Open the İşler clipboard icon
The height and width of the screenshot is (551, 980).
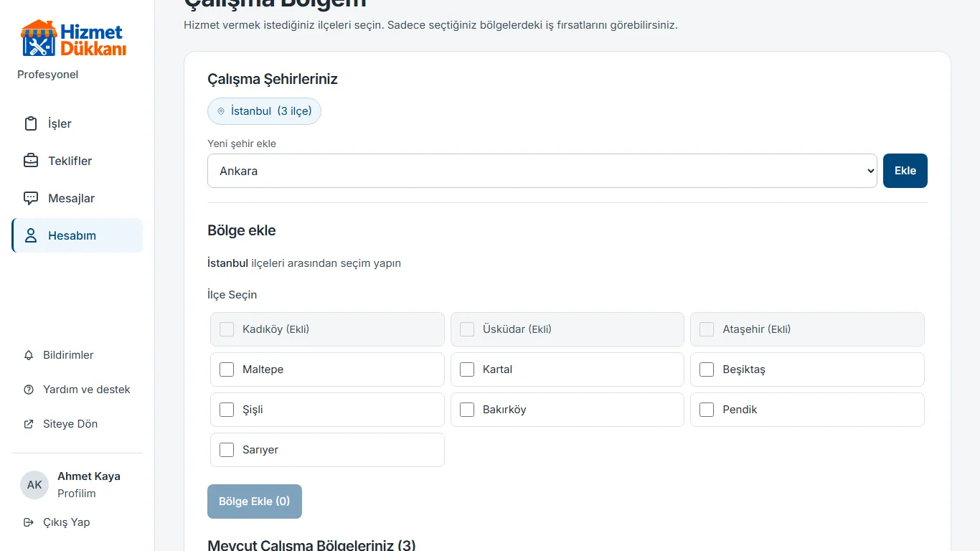pos(31,123)
